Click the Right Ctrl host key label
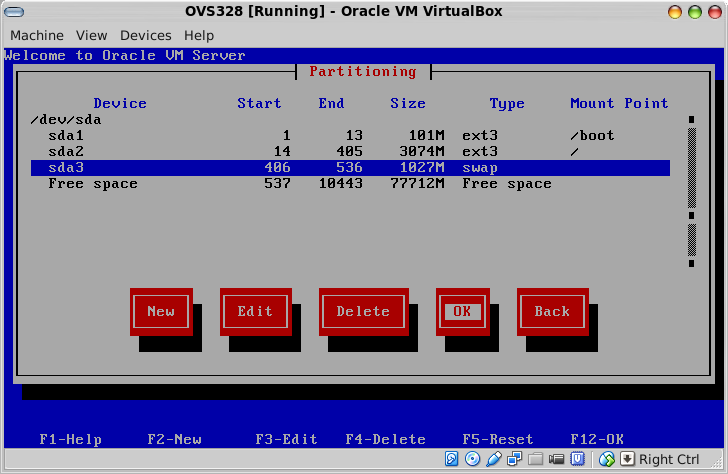The height and width of the screenshot is (474, 728). click(x=669, y=459)
